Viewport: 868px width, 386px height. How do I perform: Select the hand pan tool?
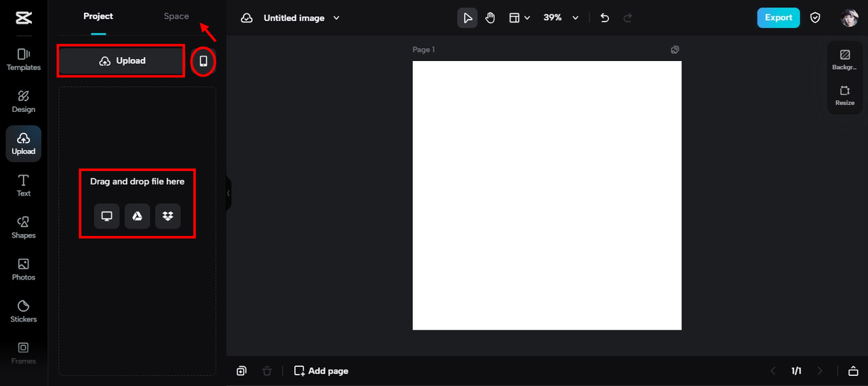[490, 18]
